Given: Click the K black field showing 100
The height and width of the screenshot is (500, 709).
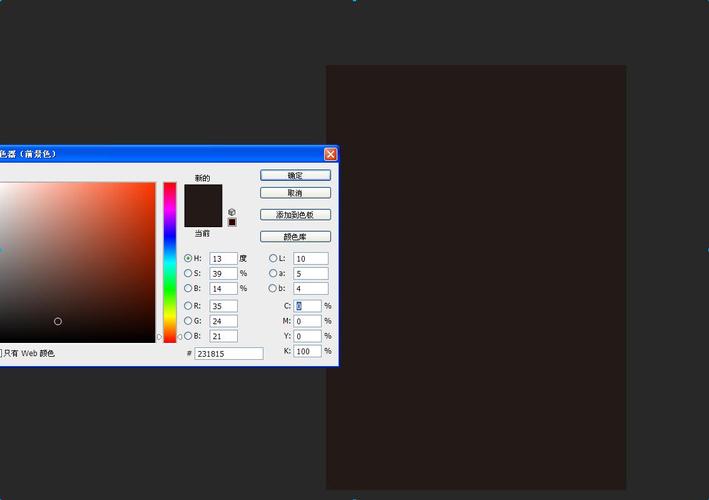Looking at the screenshot, I should [x=308, y=351].
